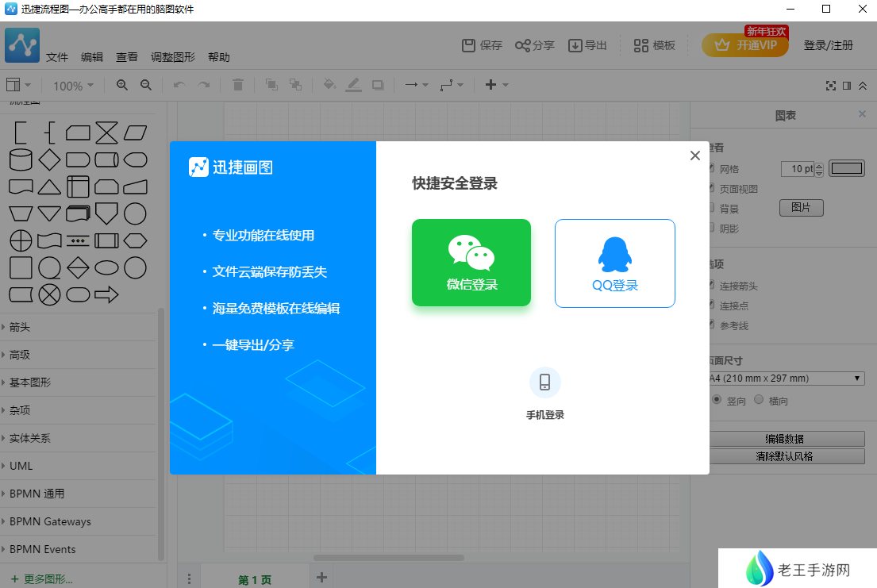Click the zoom out magnifier
Viewport: 877px width, 588px height.
point(146,85)
